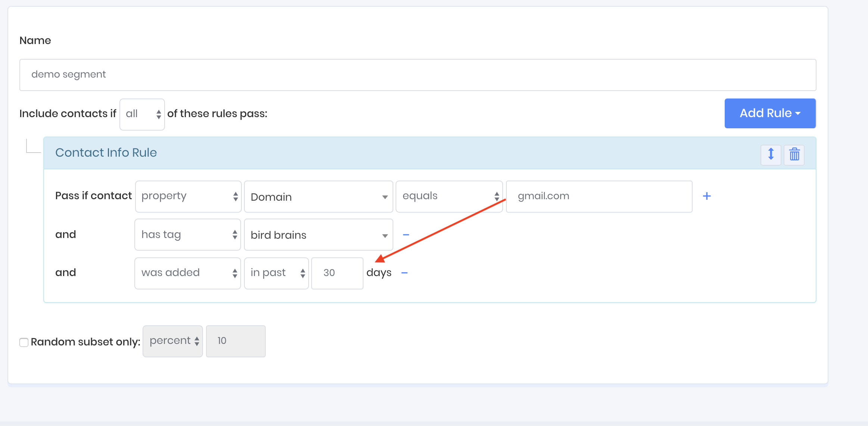The width and height of the screenshot is (868, 426).
Task: Click the trash icon to delete rule
Action: 794,154
